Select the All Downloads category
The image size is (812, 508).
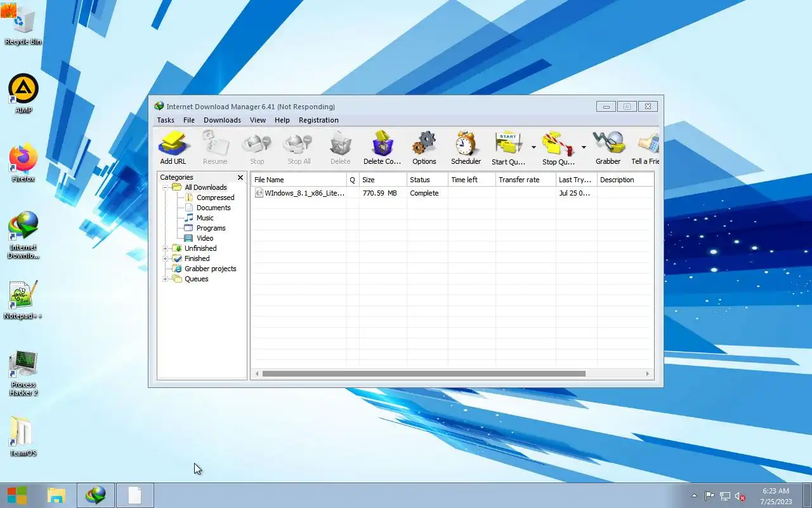coord(206,187)
